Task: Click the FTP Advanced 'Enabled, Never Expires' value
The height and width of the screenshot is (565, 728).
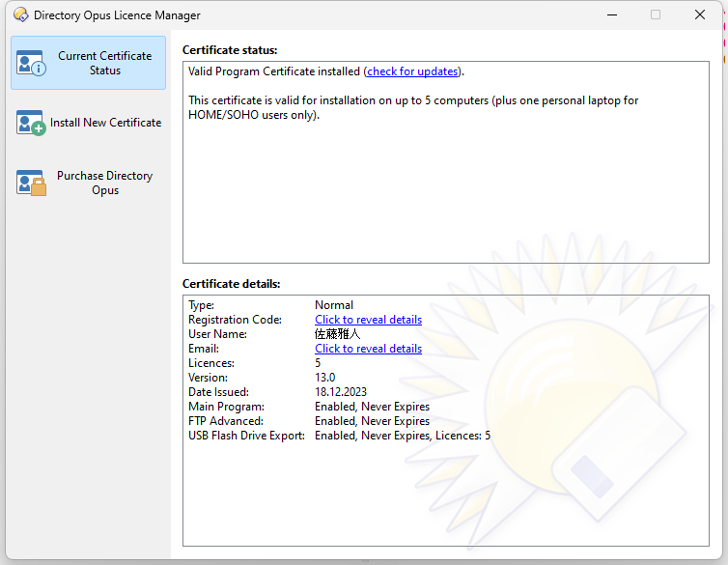Action: [372, 421]
